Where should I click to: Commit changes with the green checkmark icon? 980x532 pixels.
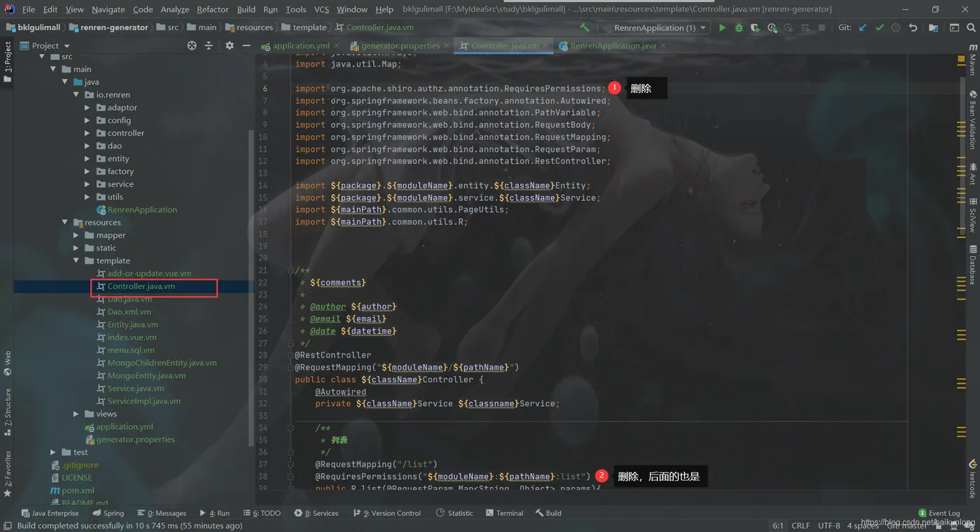pyautogui.click(x=879, y=27)
